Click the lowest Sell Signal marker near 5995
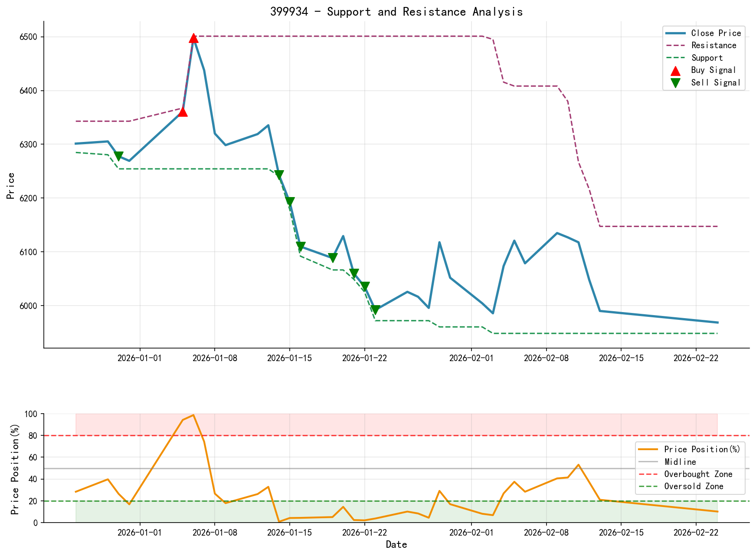Screen dimensions: 756x556 tap(376, 308)
